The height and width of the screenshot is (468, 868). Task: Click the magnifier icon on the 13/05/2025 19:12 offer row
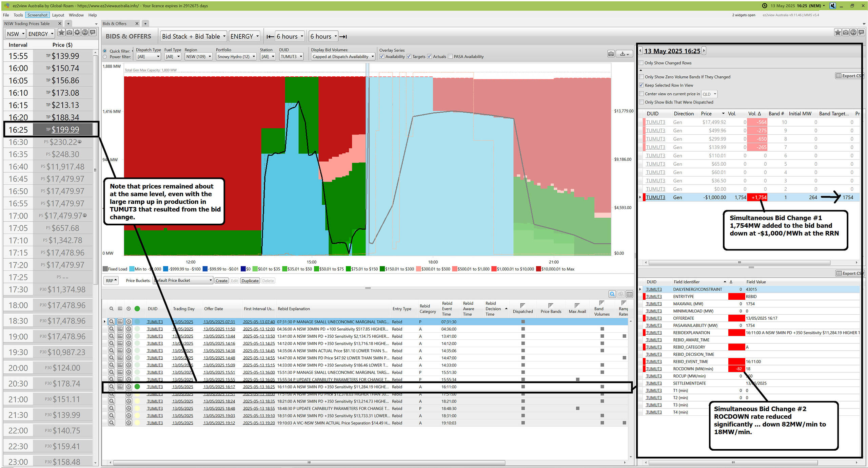tap(111, 423)
